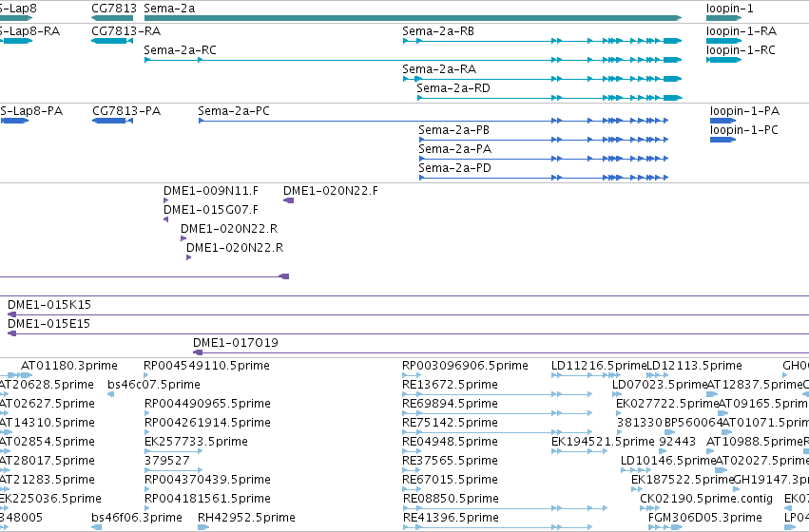This screenshot has height=532, width=809.
Task: Click transcript label Sema-2a-RA
Action: pyautogui.click(x=439, y=69)
